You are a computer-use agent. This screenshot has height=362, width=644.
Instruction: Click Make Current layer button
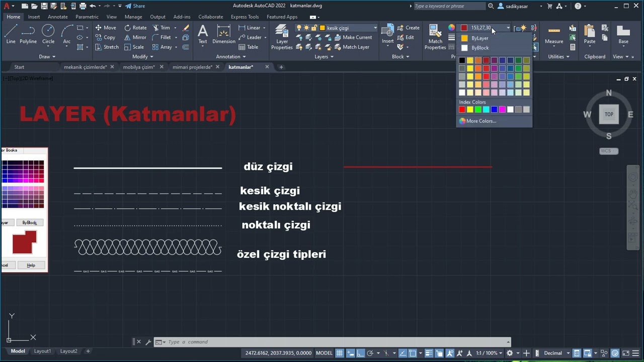pos(352,37)
